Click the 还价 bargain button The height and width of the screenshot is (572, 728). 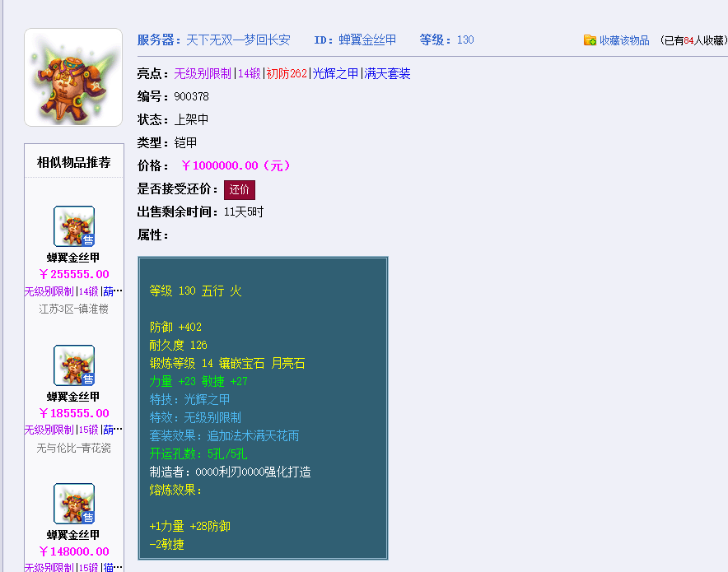[x=240, y=190]
